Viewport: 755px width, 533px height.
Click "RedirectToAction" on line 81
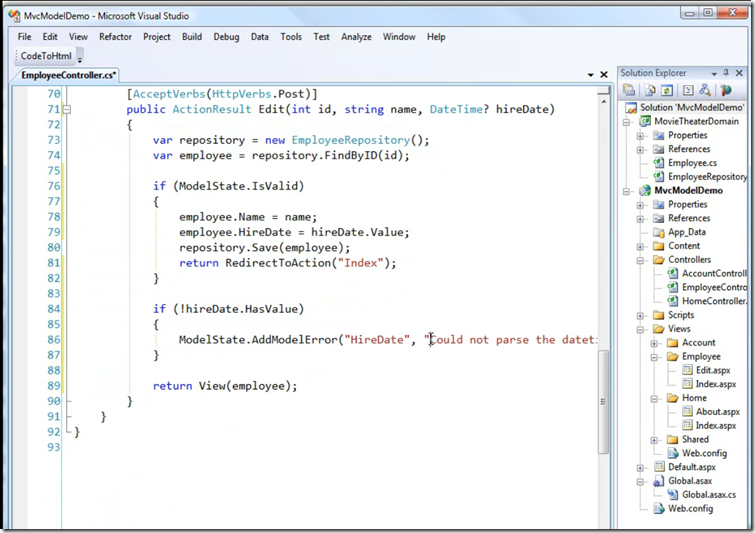point(278,263)
